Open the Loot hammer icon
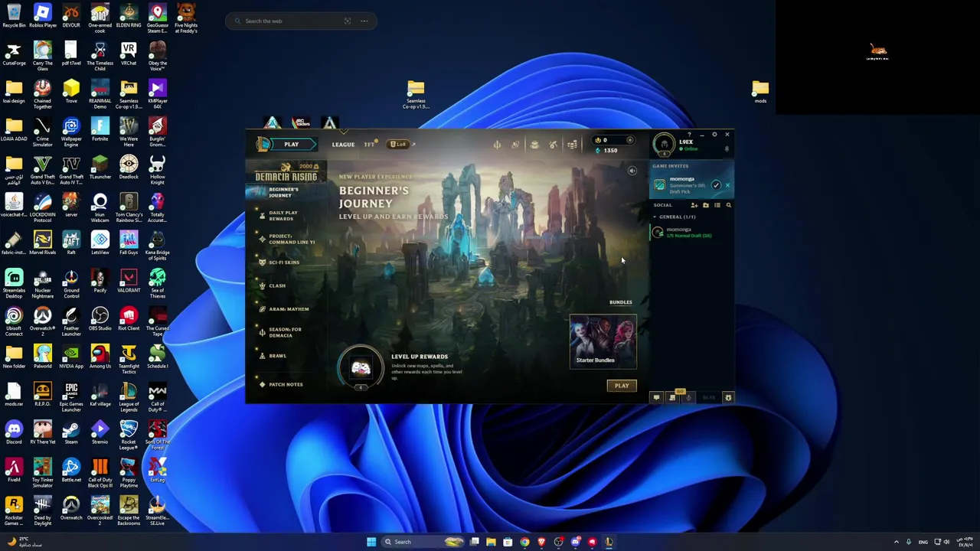The height and width of the screenshot is (551, 980). point(553,144)
